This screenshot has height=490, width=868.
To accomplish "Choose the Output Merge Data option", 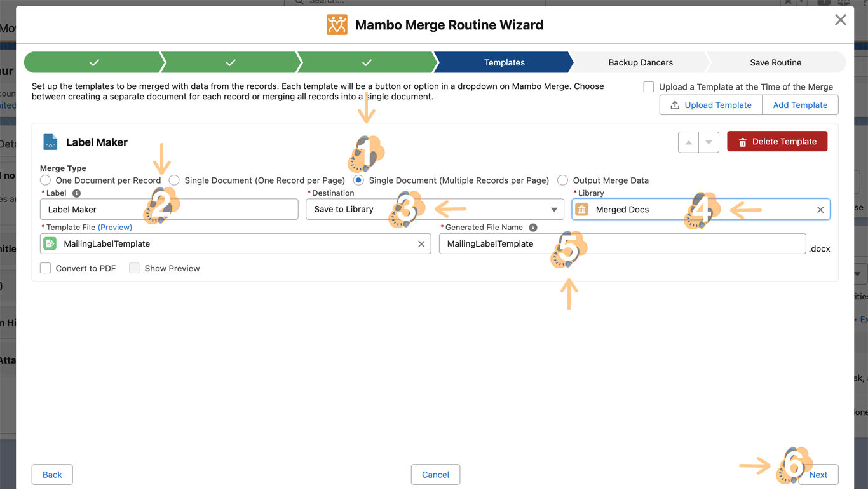I will 562,180.
